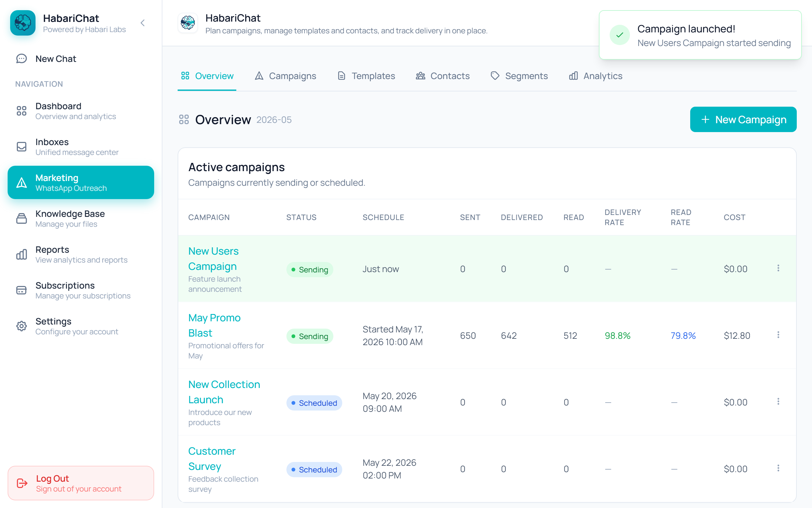The width and height of the screenshot is (812, 508).
Task: Click the Inboxes tray icon in the sidebar
Action: click(22, 147)
